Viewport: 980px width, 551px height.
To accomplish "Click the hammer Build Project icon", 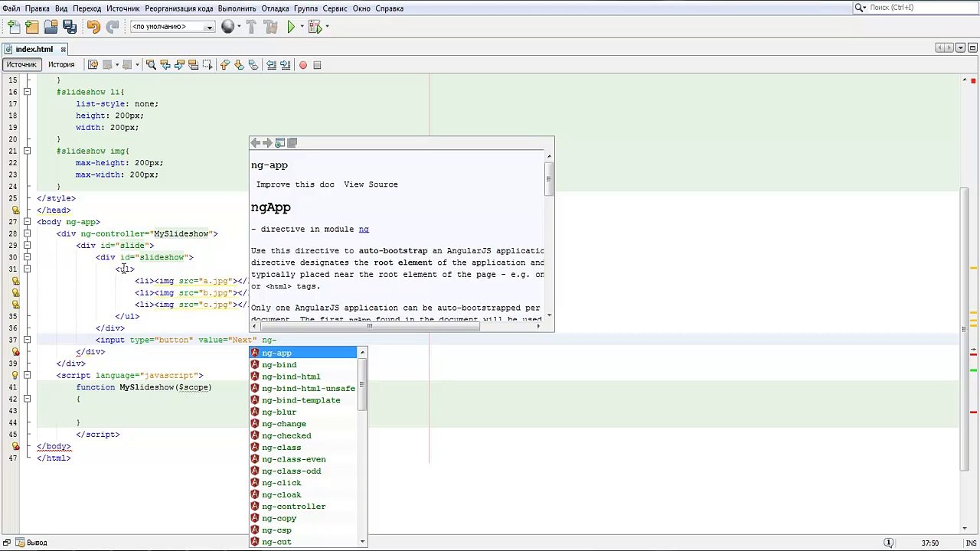I will [x=252, y=27].
